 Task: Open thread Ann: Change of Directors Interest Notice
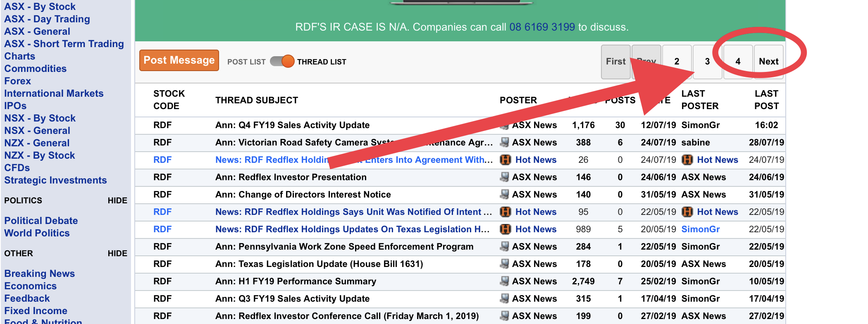click(303, 195)
